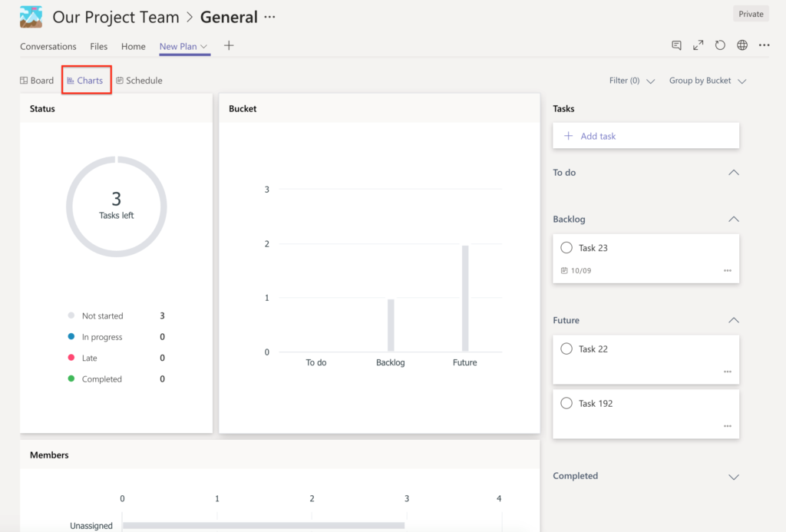Open Group by Bucket dropdown
Viewport: 786px width, 532px height.
click(x=707, y=81)
